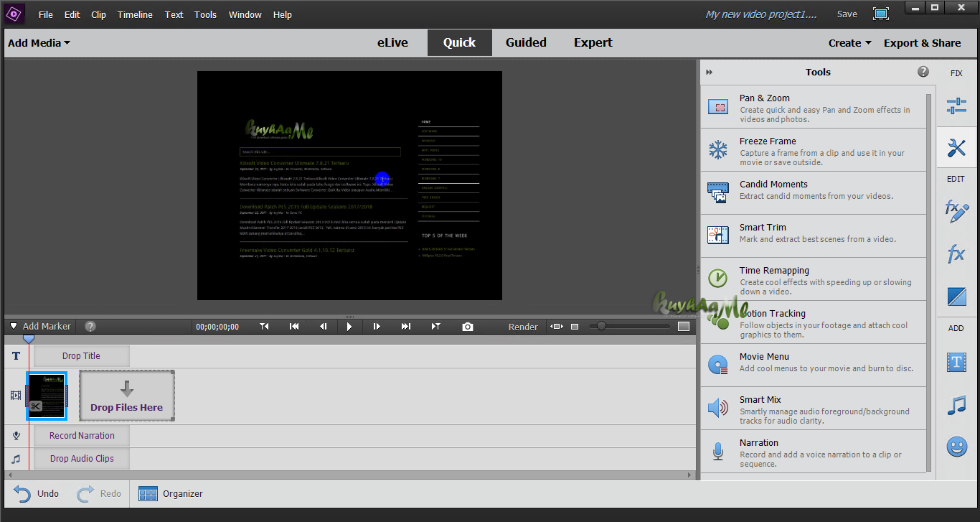This screenshot has height=522, width=980.
Task: Click the timeline help question mark icon
Action: [90, 326]
